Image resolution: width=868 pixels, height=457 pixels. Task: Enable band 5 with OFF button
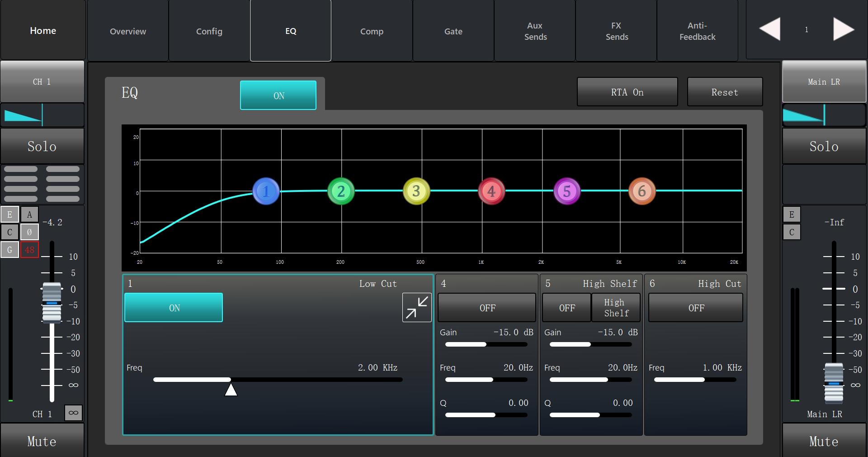[566, 308]
